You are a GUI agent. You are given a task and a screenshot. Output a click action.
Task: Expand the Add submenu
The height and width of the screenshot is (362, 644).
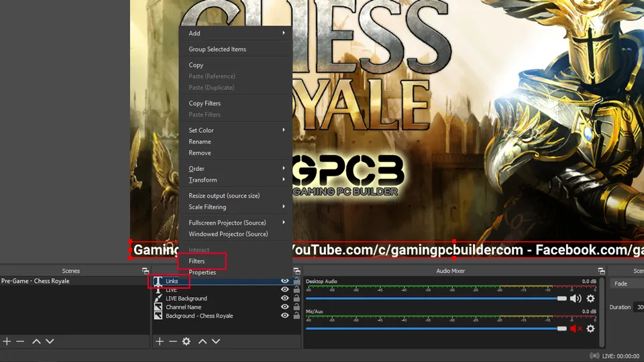pyautogui.click(x=235, y=34)
